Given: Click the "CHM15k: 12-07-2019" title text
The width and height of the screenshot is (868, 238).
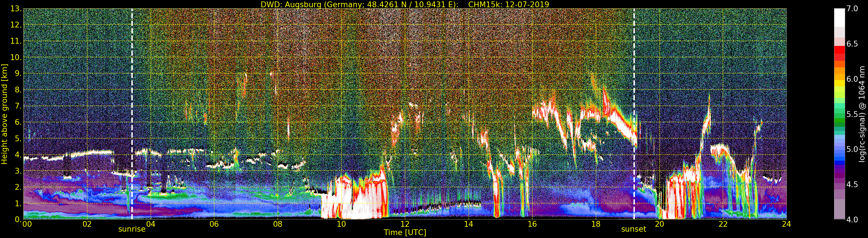Looking at the screenshot, I should click(508, 4).
